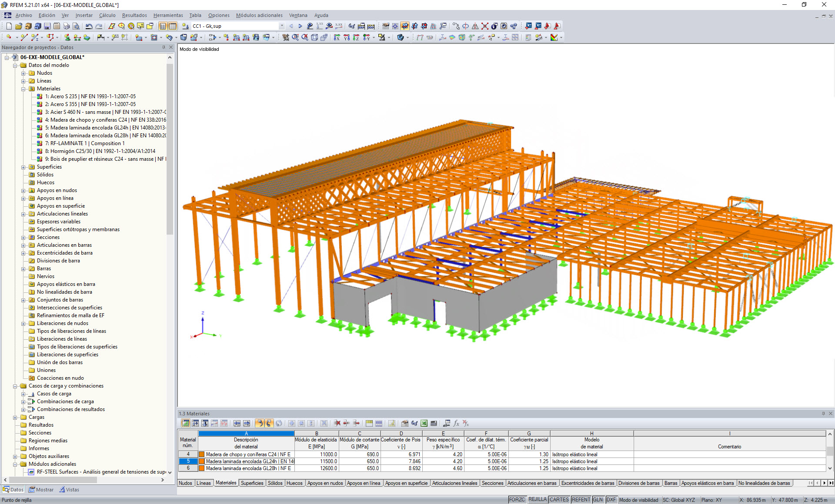Open the CC1 - Gk,sup load case dropdown
The height and width of the screenshot is (504, 835).
(281, 26)
